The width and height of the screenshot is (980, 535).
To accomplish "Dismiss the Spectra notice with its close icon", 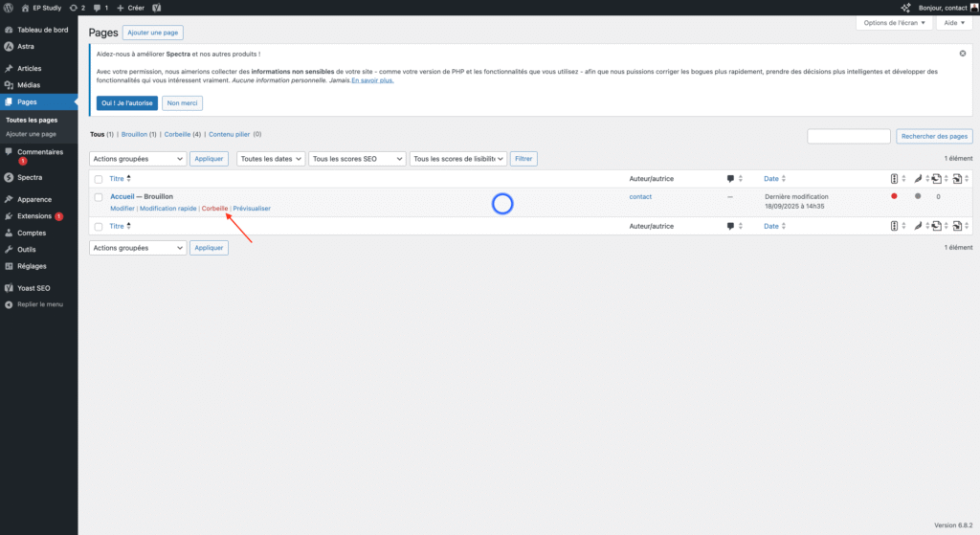I will [x=963, y=54].
